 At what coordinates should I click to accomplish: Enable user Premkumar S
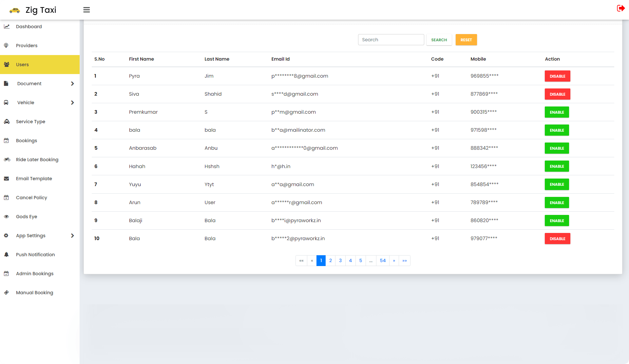point(557,112)
